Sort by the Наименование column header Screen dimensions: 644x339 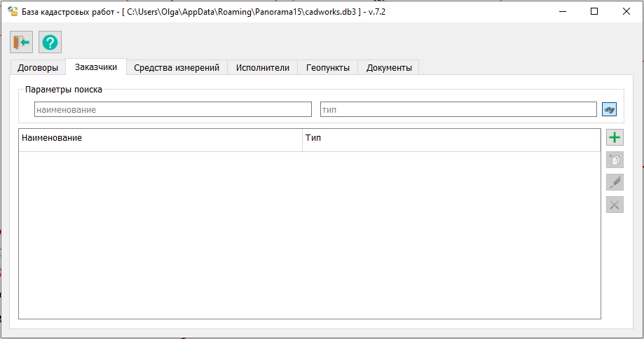pos(160,139)
